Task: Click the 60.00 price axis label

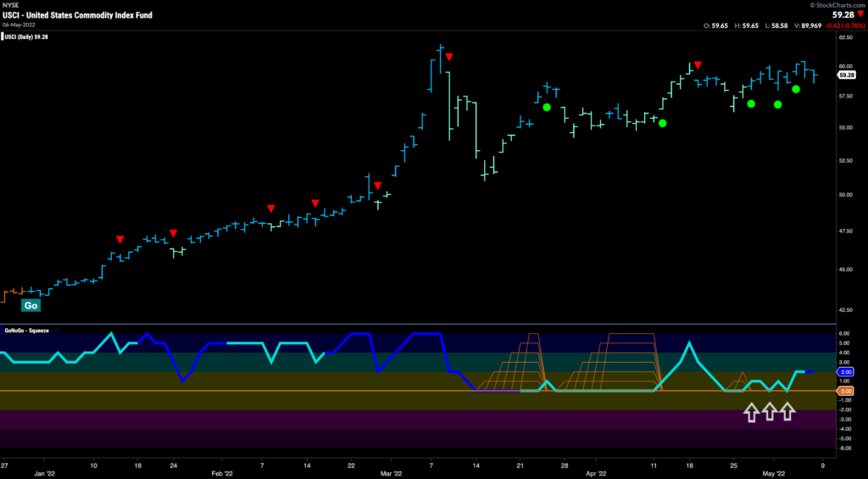Action: pos(845,66)
